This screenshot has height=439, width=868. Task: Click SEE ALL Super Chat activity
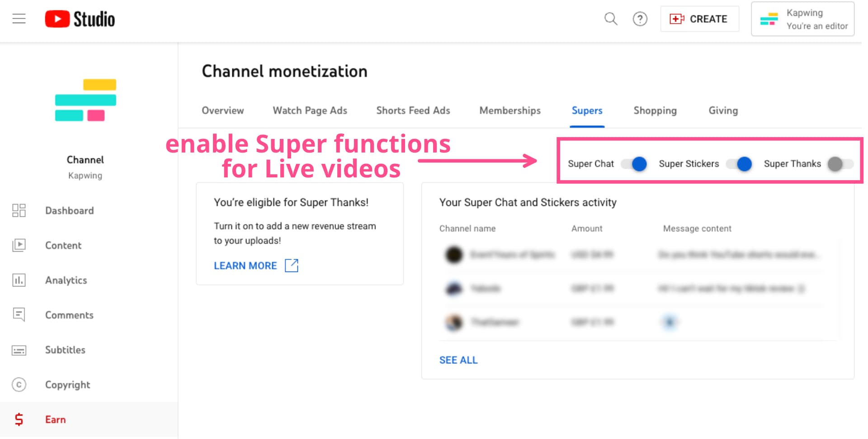point(458,360)
